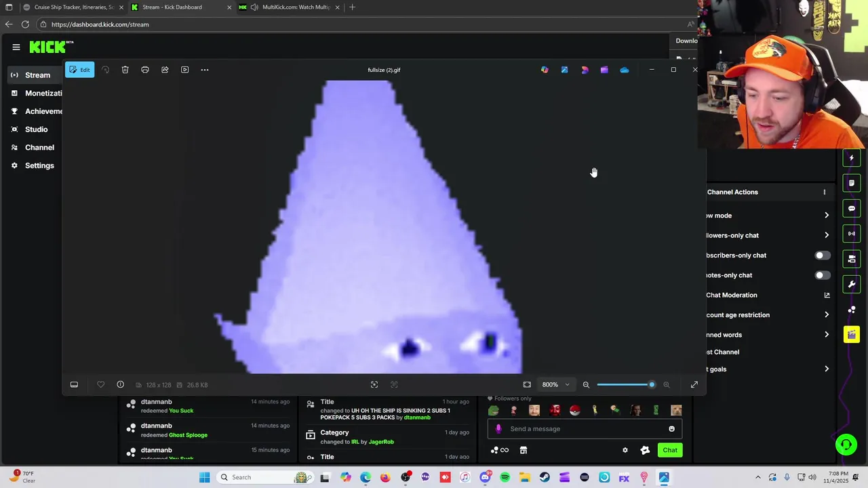
Task: Open a new browser tab
Action: pyautogui.click(x=352, y=7)
